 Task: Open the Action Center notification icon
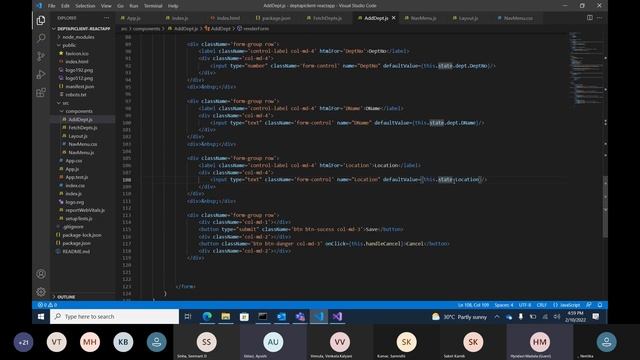click(596, 317)
